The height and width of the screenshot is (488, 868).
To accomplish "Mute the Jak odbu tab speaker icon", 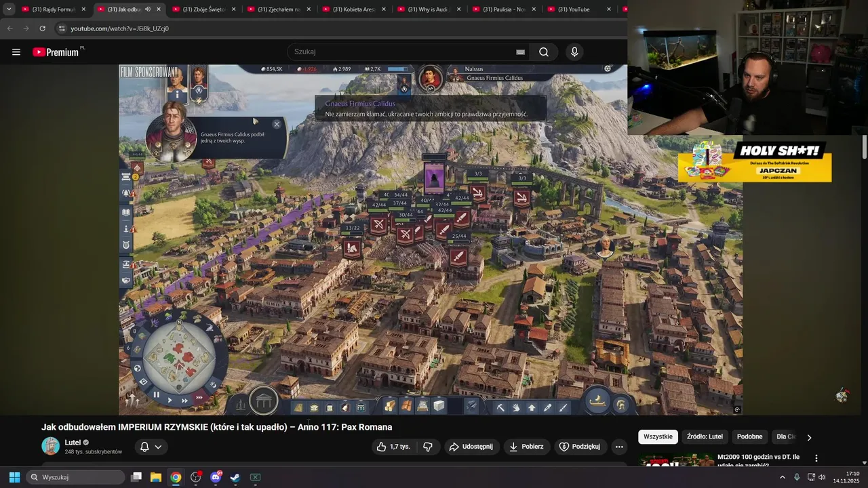I will [148, 9].
